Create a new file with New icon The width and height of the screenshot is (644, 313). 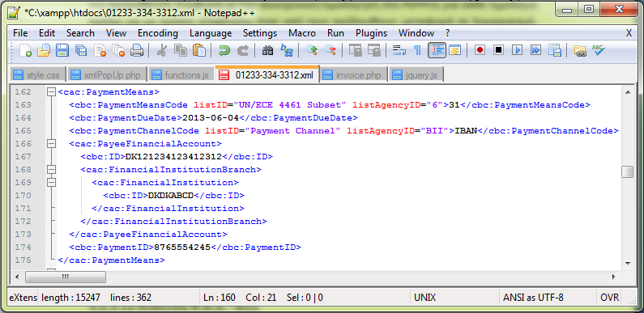pyautogui.click(x=25, y=50)
